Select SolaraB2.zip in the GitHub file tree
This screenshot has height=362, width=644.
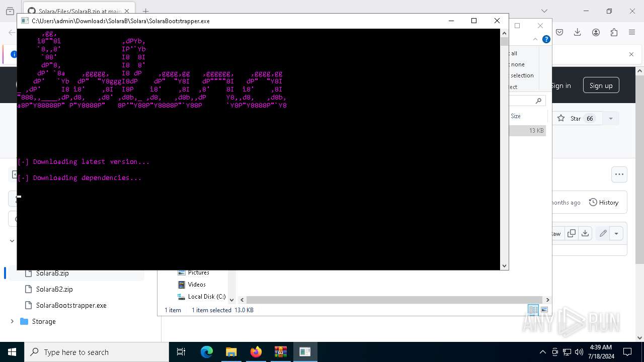coord(54,289)
